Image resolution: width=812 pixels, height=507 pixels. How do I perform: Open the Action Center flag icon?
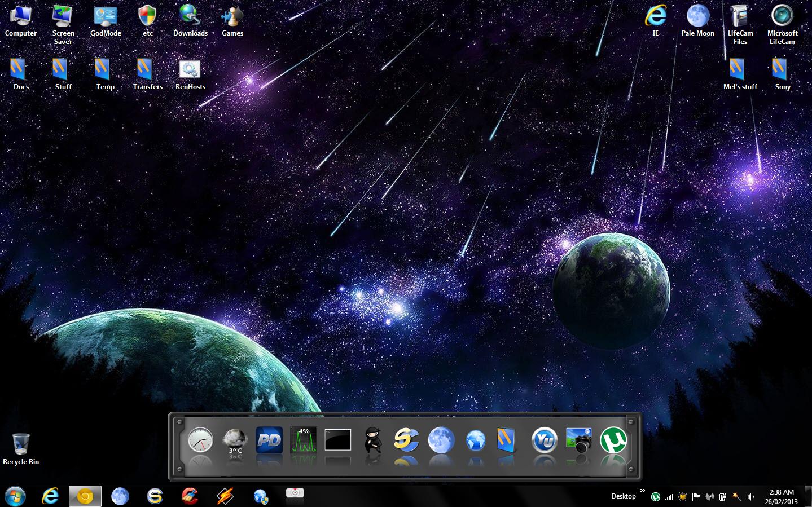coord(696,497)
